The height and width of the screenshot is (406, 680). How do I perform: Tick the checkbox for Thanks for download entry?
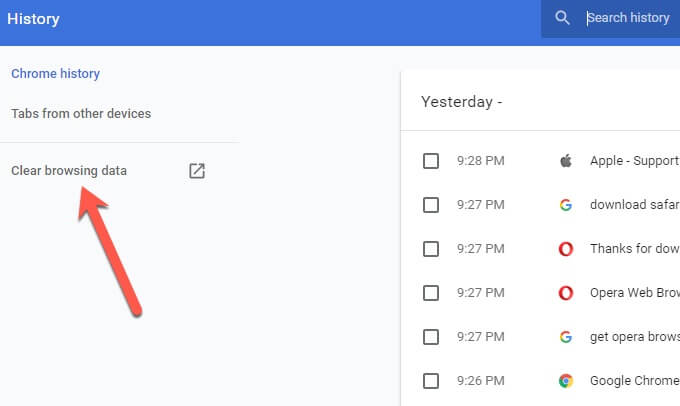pyautogui.click(x=431, y=249)
